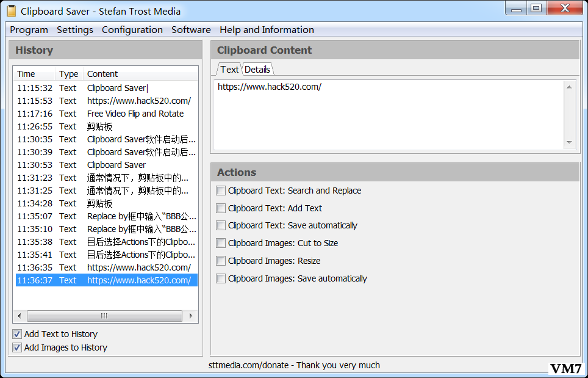
Task: Click the History list right scroll arrow
Action: [x=191, y=316]
